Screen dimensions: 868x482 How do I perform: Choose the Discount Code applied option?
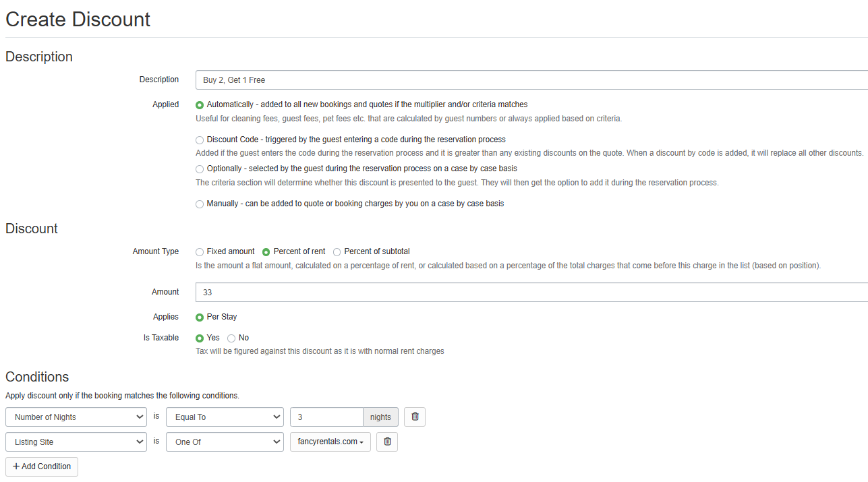(200, 140)
